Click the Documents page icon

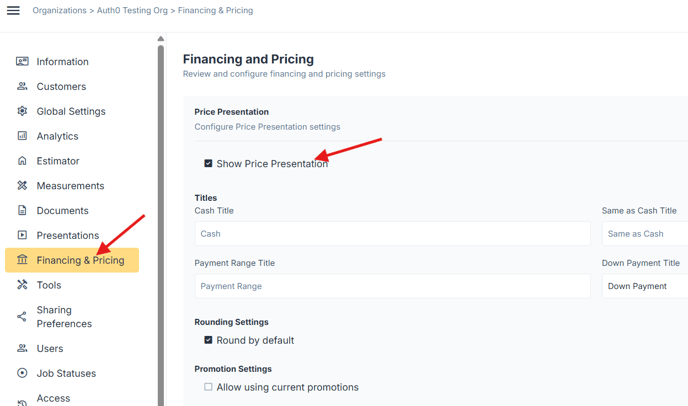click(22, 211)
